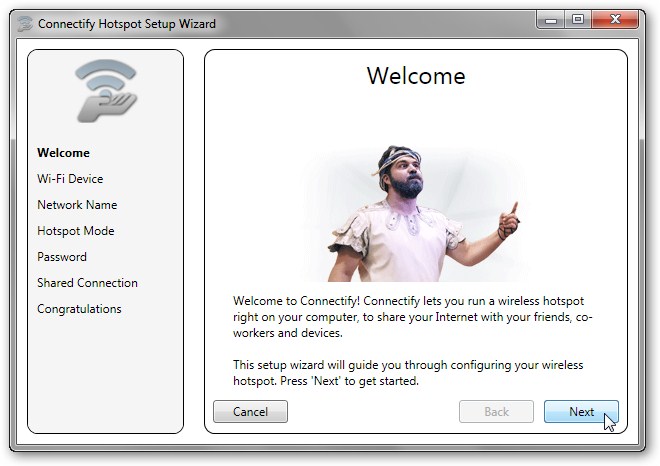Click the 'Welcome to Connectify!' paragraph
Image resolution: width=660 pixels, height=466 pixels.
[412, 317]
